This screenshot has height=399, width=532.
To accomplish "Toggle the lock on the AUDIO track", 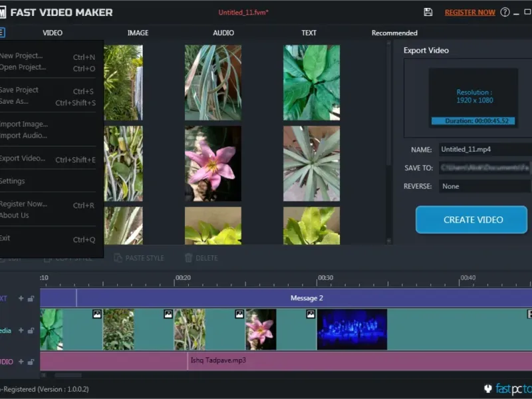I will pyautogui.click(x=31, y=362).
